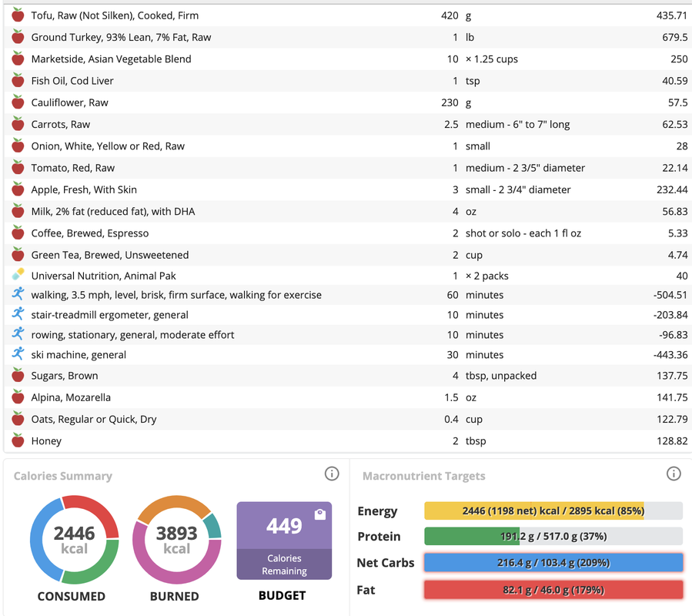Click '× 2 packs' unit for Animal Pak
Viewport: 692px width, 616px height.
point(487,276)
